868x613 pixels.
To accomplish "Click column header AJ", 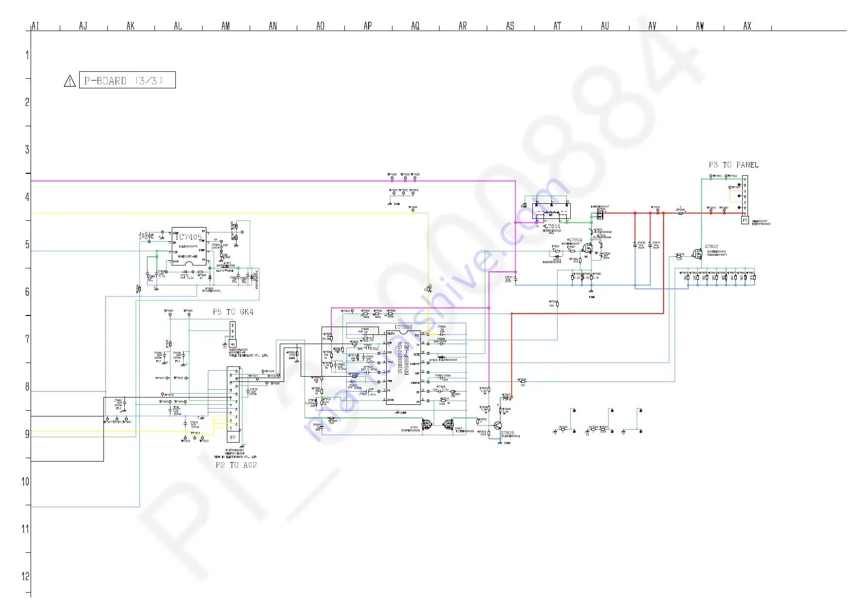I will 83,26.
